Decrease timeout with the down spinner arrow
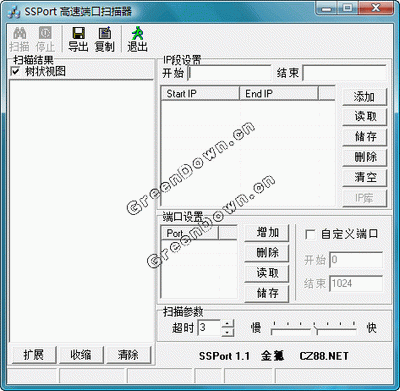The image size is (400, 391). pyautogui.click(x=227, y=332)
